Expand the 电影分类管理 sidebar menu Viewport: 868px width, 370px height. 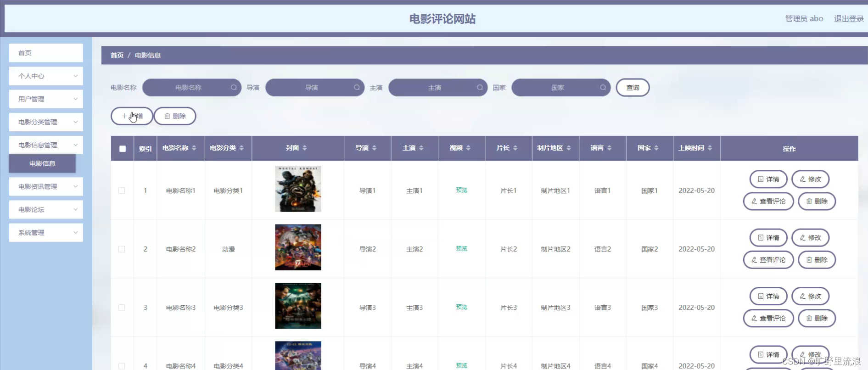tap(46, 122)
